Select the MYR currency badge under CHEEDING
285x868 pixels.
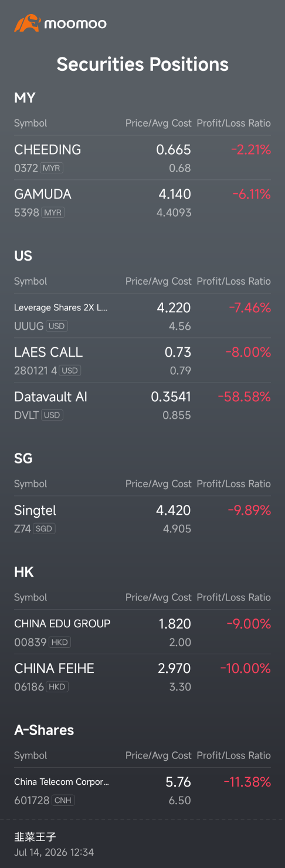pyautogui.click(x=52, y=168)
